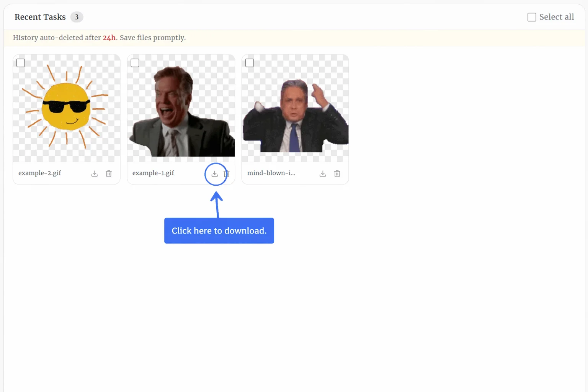Click the mind-blown-i... file name

[x=271, y=173]
